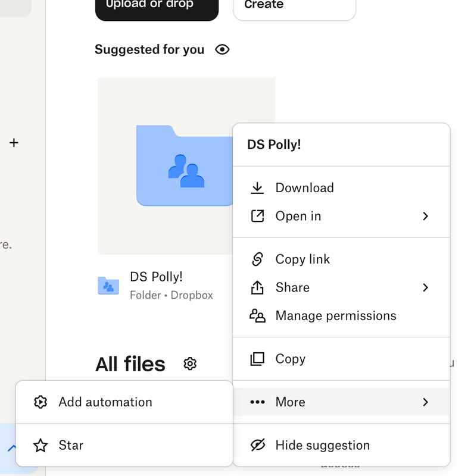
Task: Toggle Suggested for you visibility eye
Action: (x=222, y=49)
